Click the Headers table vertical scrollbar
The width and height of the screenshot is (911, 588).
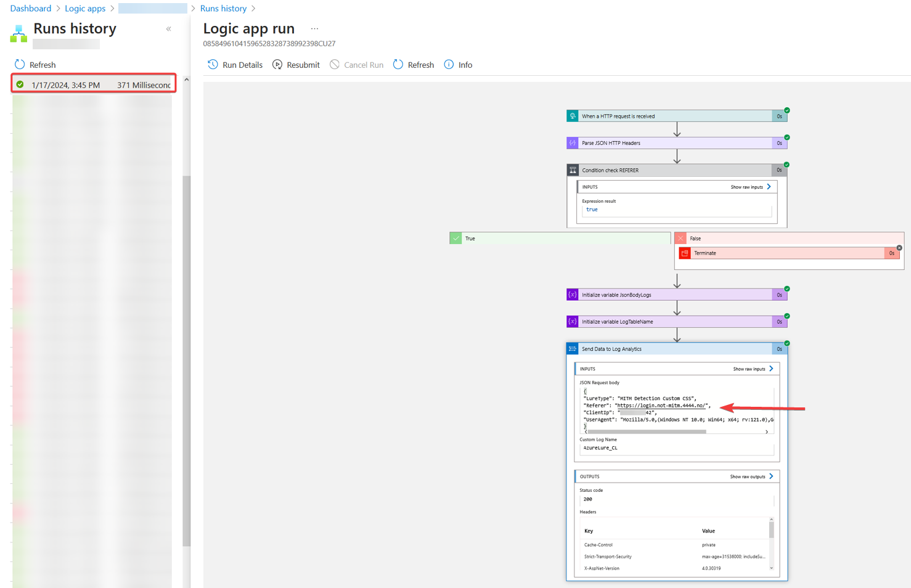(771, 529)
